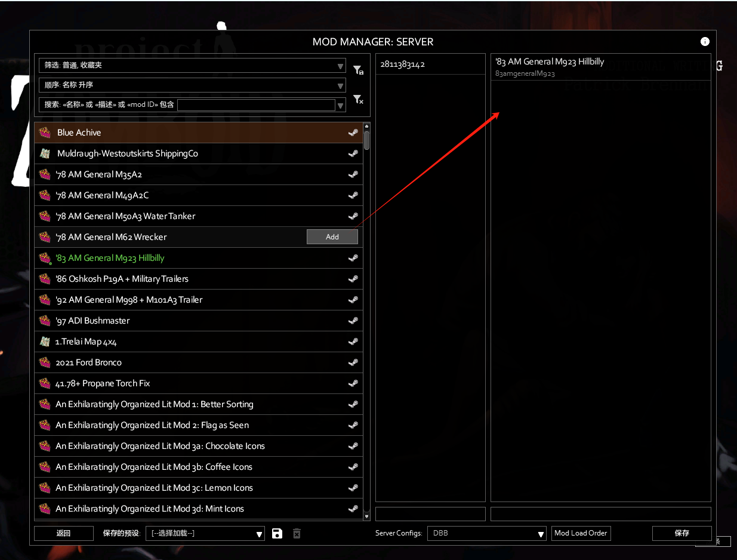Select Lit Mod 3c: Lemon Icons name
The image size is (737, 560).
(154, 488)
